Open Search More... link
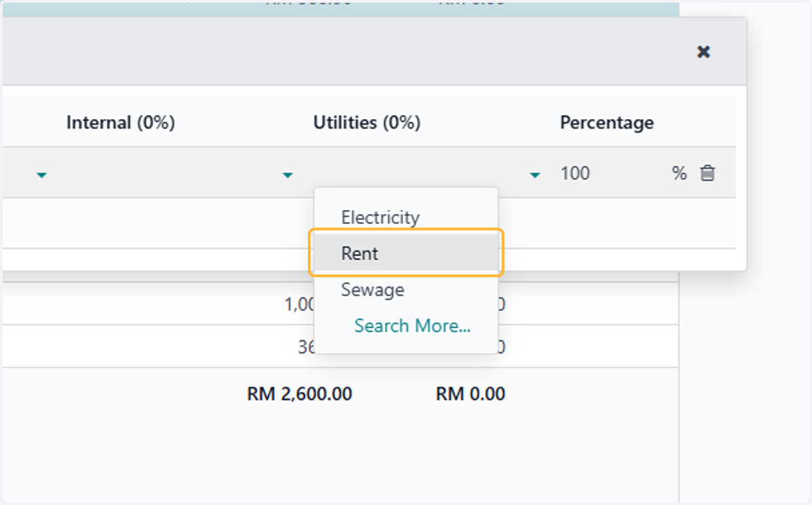The width and height of the screenshot is (812, 505). pos(412,326)
